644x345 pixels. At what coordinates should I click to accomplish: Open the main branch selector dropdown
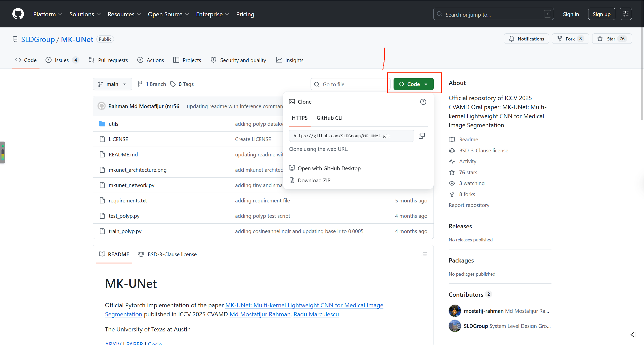pos(112,84)
